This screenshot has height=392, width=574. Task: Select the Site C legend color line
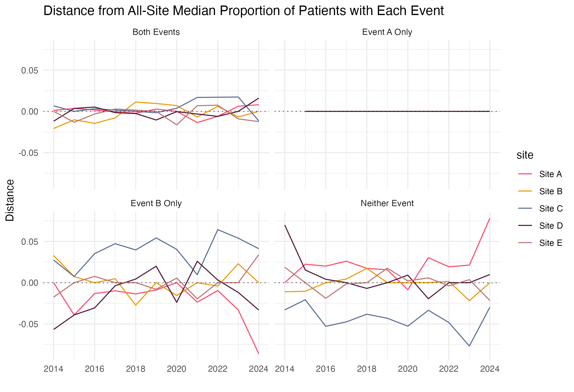pos(525,209)
